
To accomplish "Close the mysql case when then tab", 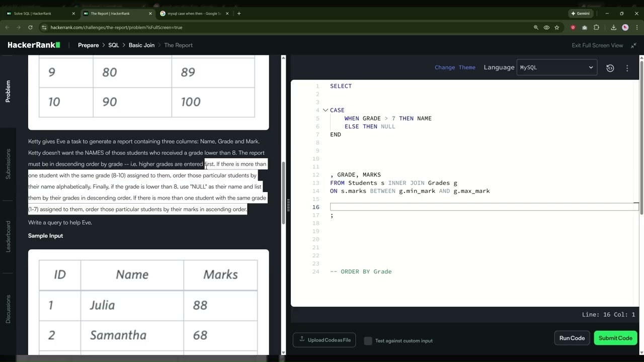I will coord(227,14).
